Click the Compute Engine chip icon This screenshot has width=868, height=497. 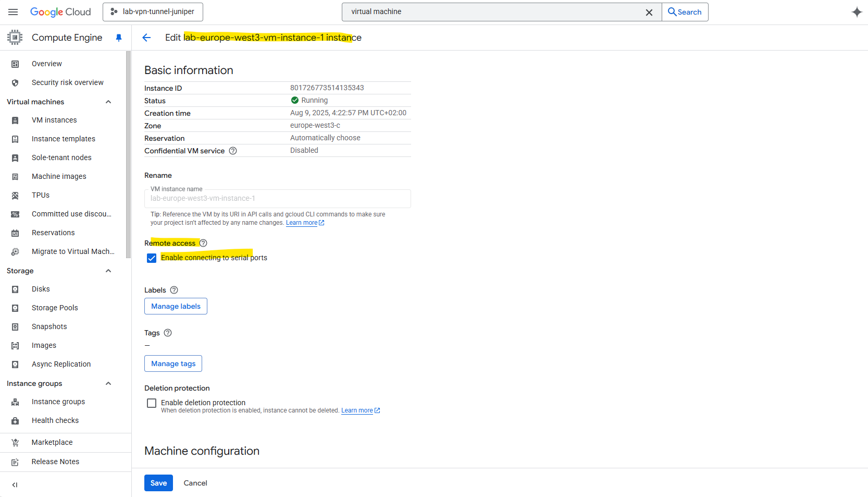coord(15,38)
